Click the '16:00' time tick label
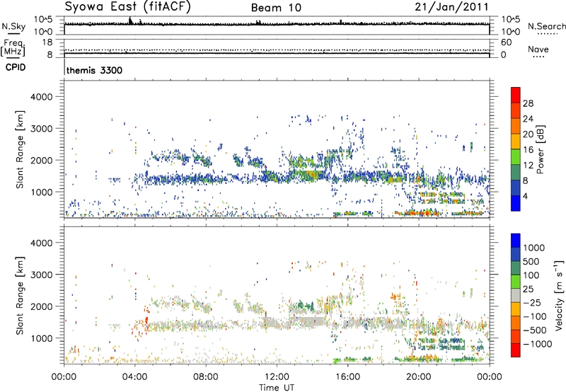Screen dimensions: 566x392 347,377
